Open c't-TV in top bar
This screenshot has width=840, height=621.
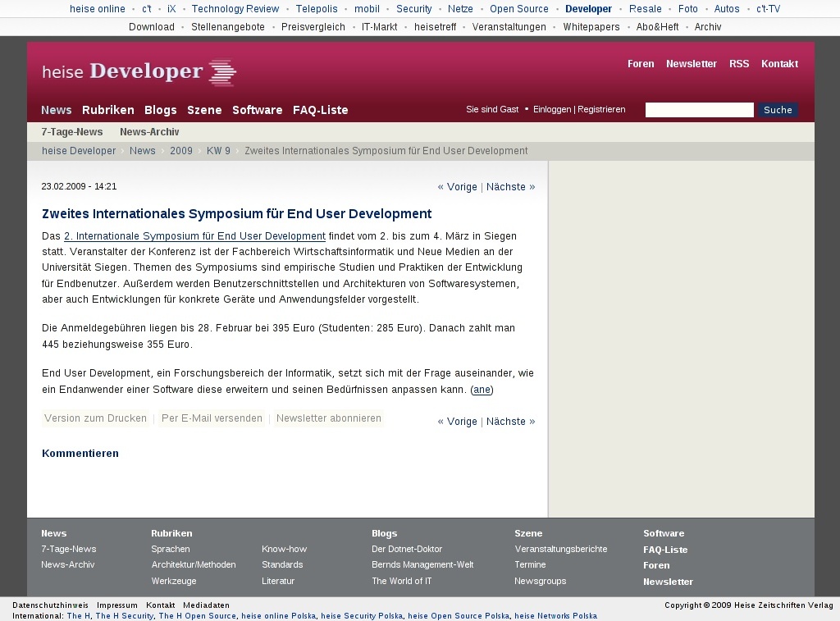coord(768,9)
